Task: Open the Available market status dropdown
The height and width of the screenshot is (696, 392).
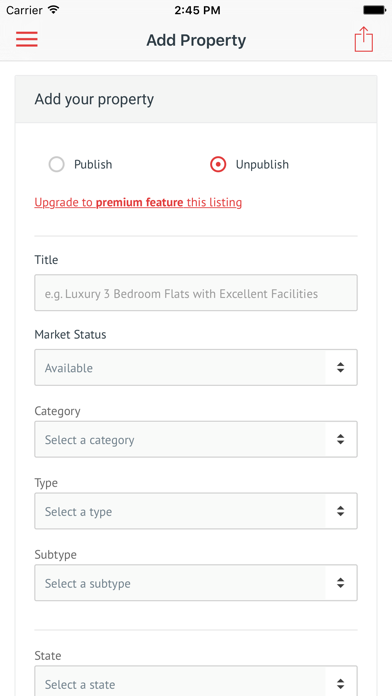Action: [x=196, y=368]
